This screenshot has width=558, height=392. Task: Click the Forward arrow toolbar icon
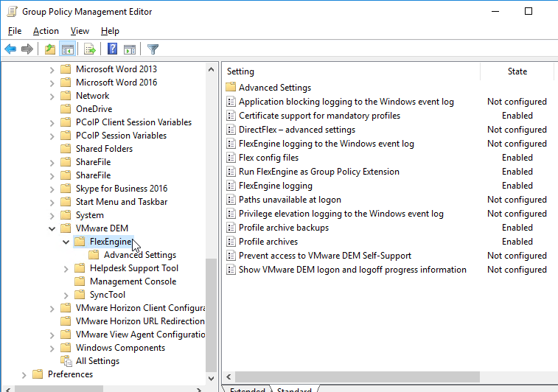click(27, 49)
